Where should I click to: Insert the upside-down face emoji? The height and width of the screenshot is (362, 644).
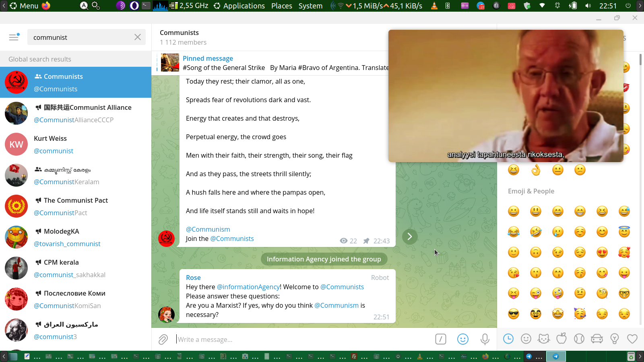coord(536,252)
